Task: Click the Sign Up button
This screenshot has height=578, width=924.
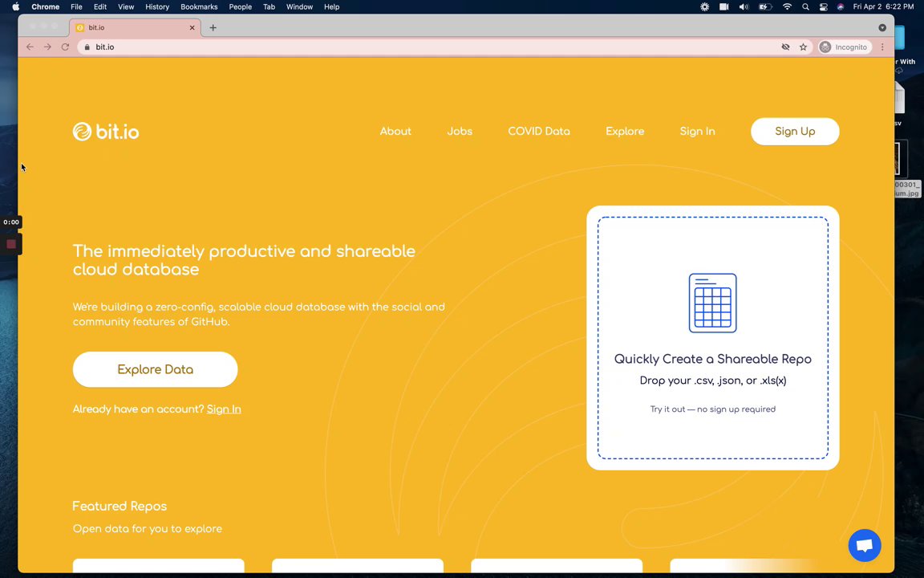Action: pyautogui.click(x=795, y=132)
